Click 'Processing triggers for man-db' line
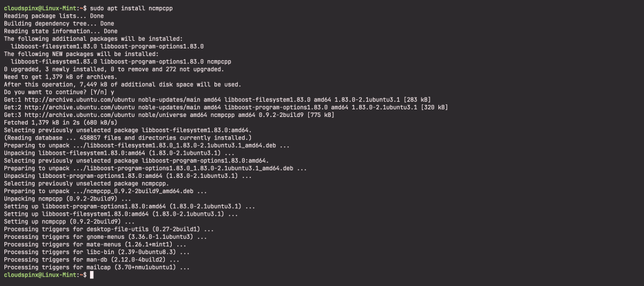Image resolution: width=644 pixels, height=286 pixels. point(92,260)
